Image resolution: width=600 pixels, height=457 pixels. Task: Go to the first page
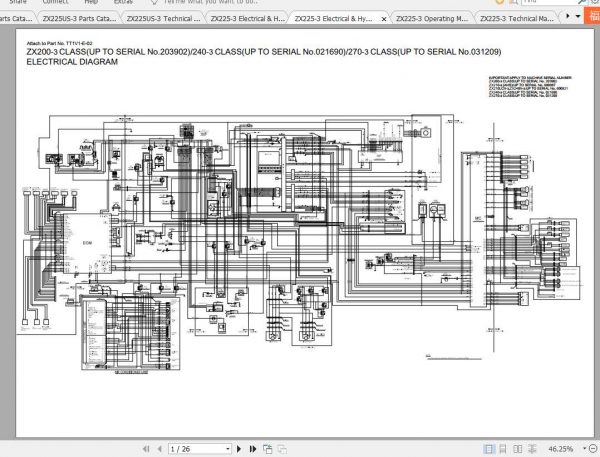(x=146, y=449)
